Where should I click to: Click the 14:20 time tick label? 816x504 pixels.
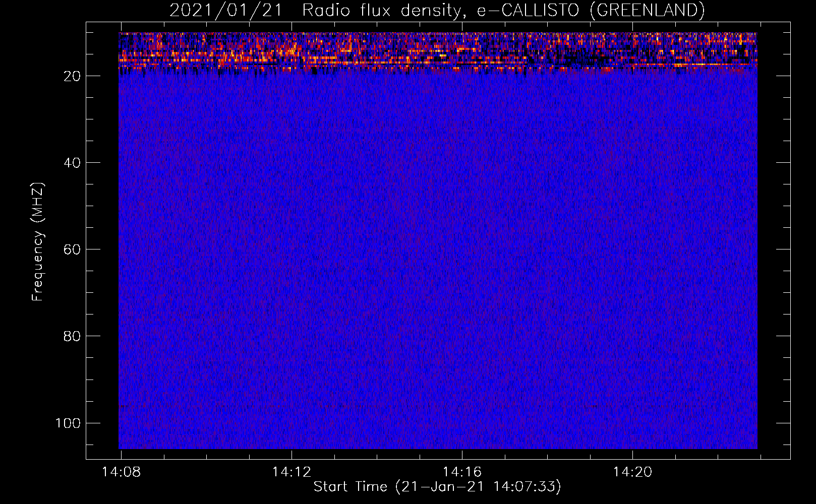click(632, 472)
